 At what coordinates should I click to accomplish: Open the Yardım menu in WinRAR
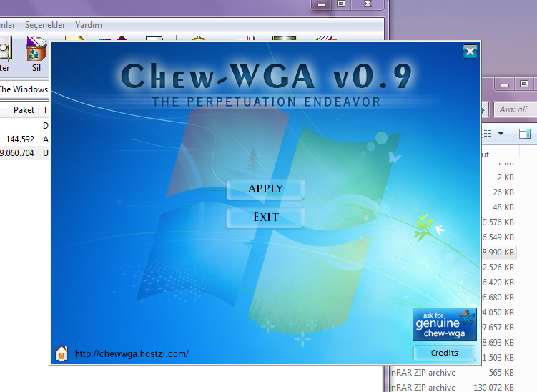coord(89,25)
